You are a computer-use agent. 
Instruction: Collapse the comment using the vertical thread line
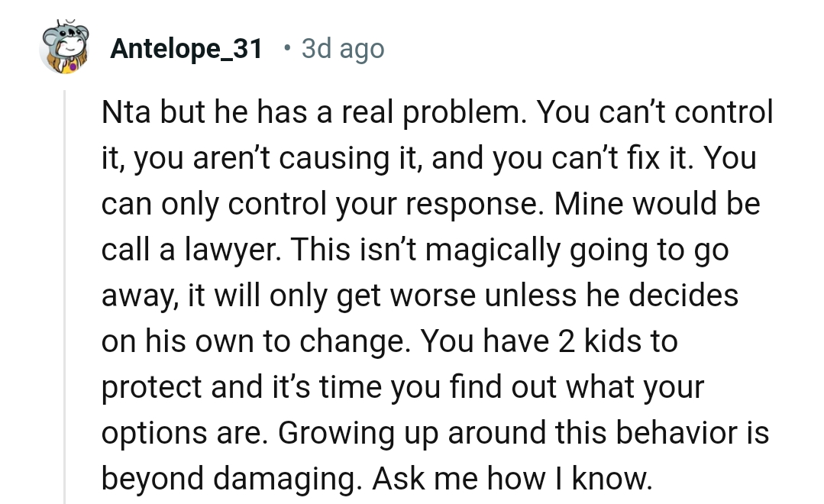coord(66,298)
